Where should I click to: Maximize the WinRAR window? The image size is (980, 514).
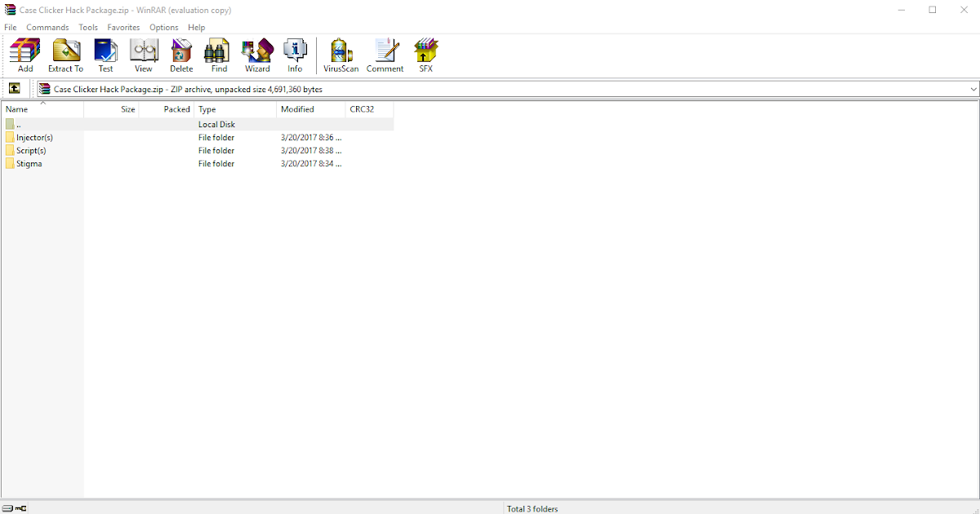(933, 10)
